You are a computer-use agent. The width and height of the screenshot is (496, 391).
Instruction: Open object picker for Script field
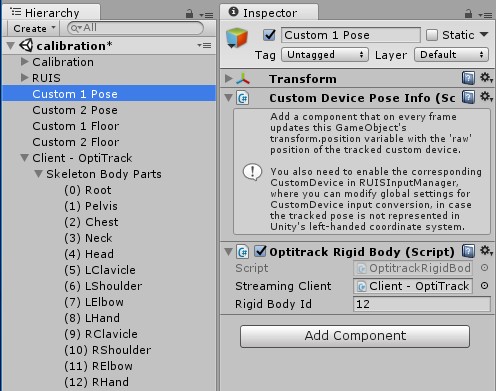[485, 268]
